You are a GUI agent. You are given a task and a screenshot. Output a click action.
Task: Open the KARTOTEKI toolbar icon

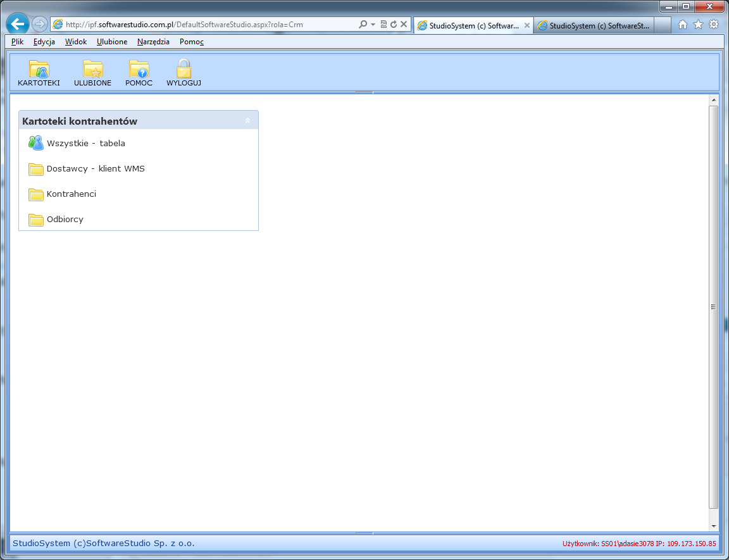[39, 70]
